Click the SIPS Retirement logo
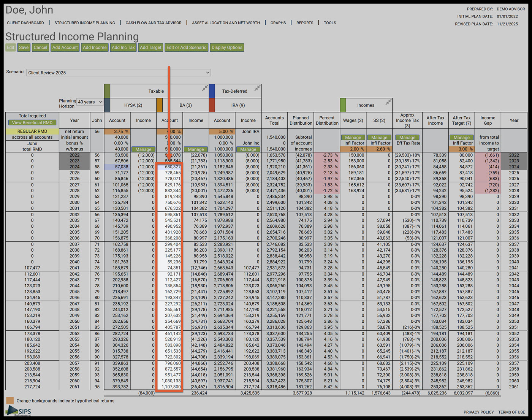The width and height of the screenshot is (532, 420). [x=19, y=411]
